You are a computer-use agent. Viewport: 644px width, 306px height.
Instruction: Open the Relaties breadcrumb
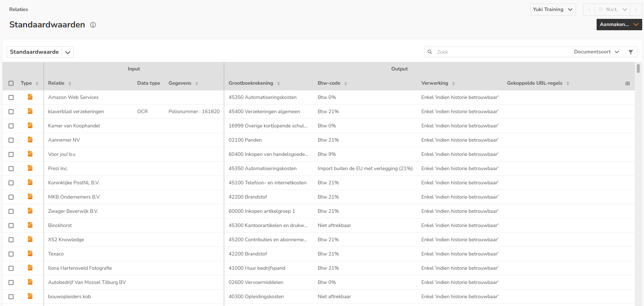pos(19,10)
